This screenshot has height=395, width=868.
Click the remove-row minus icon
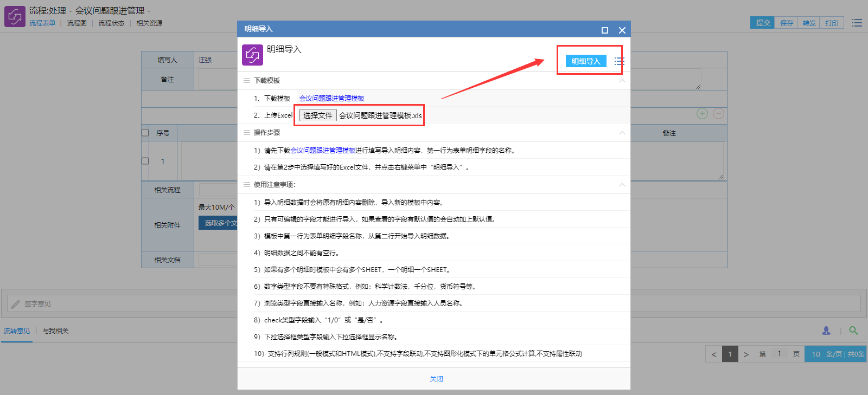tap(718, 114)
